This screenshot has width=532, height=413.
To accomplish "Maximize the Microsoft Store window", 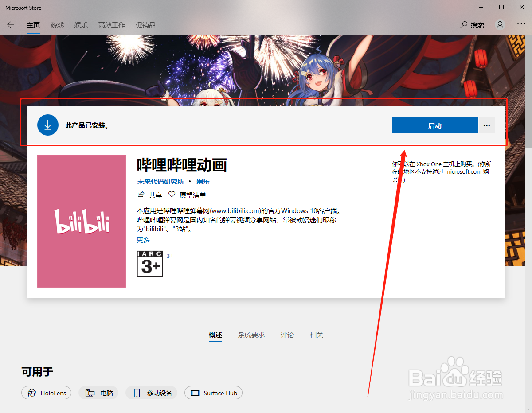I will 501,7.
